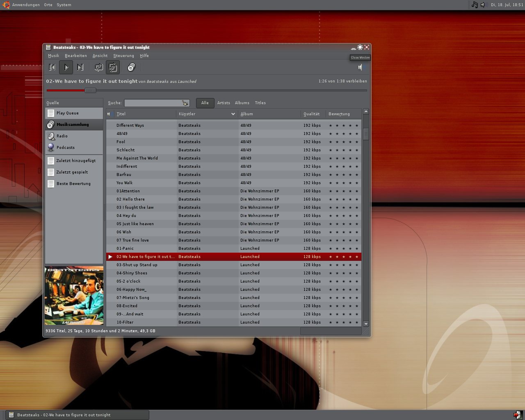Open the Orte panel menu
Viewport: 525px width, 420px height.
click(48, 5)
